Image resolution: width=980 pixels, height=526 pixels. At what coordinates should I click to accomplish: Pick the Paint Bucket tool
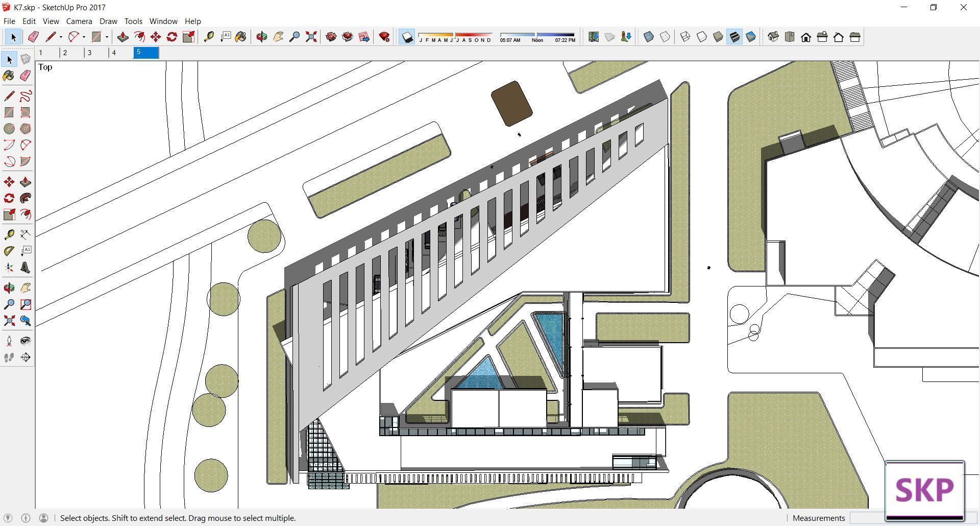click(240, 37)
